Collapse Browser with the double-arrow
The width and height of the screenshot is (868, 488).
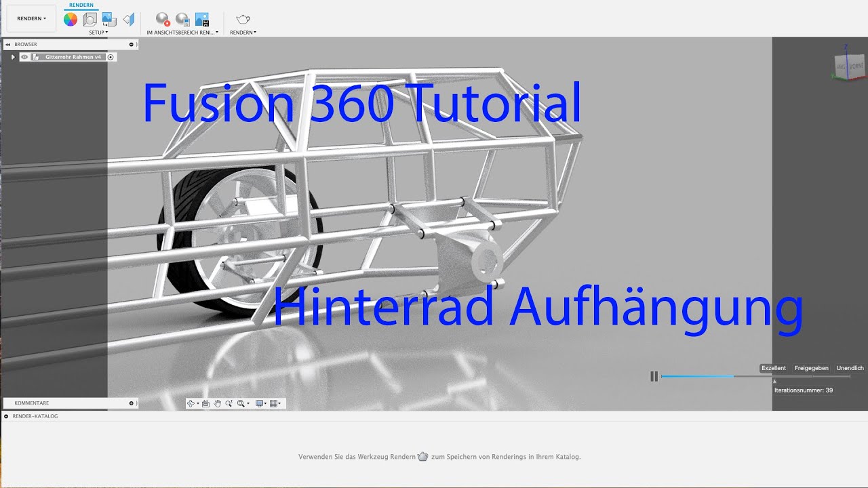click(8, 45)
